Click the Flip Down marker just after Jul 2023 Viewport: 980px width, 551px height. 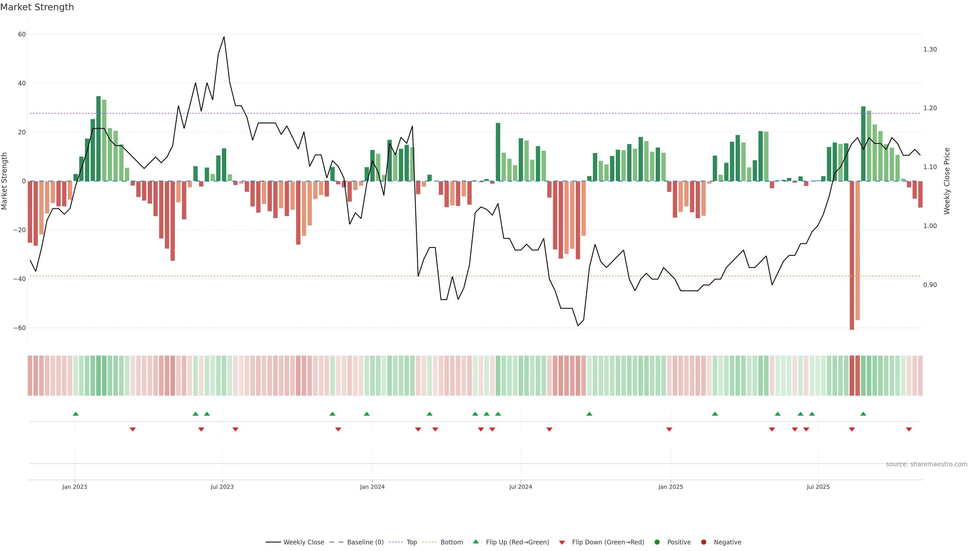tap(236, 429)
